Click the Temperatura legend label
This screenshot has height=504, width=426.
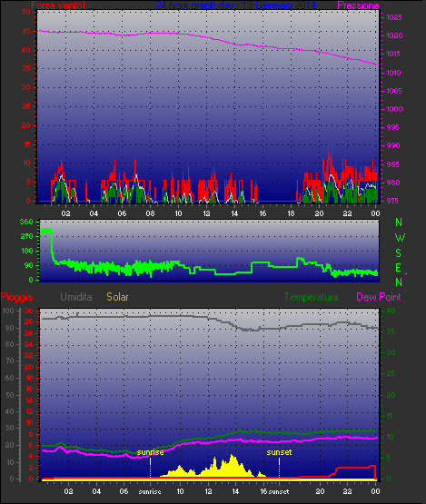tap(311, 297)
